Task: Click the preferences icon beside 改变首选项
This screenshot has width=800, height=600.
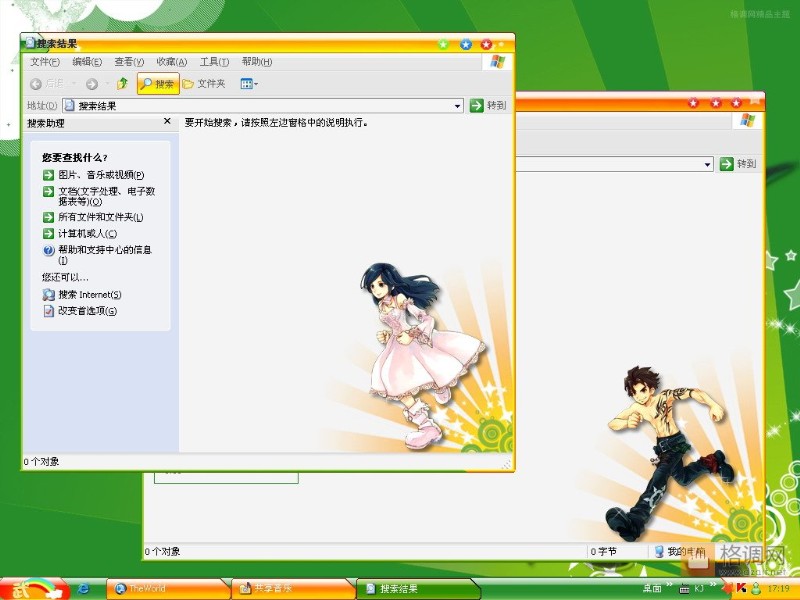Action: pos(48,311)
